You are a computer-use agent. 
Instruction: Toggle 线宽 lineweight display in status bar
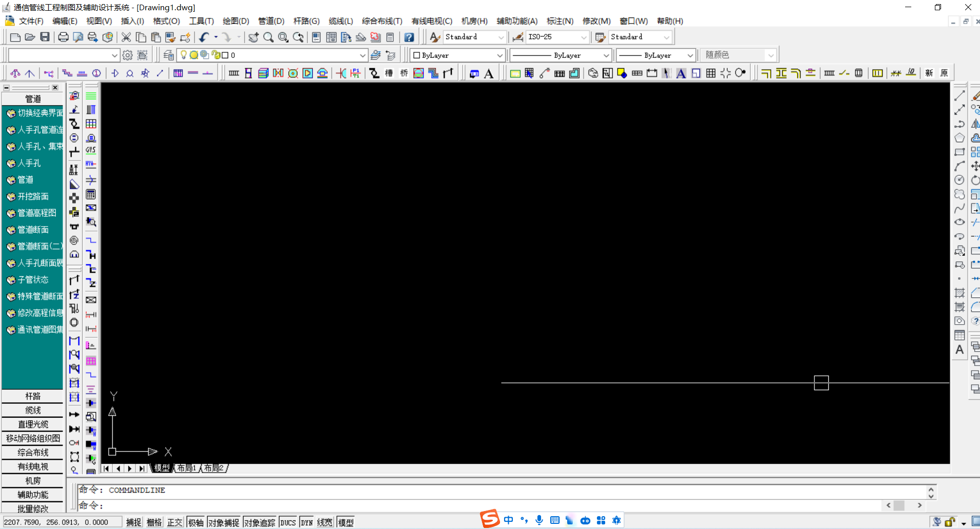325,522
